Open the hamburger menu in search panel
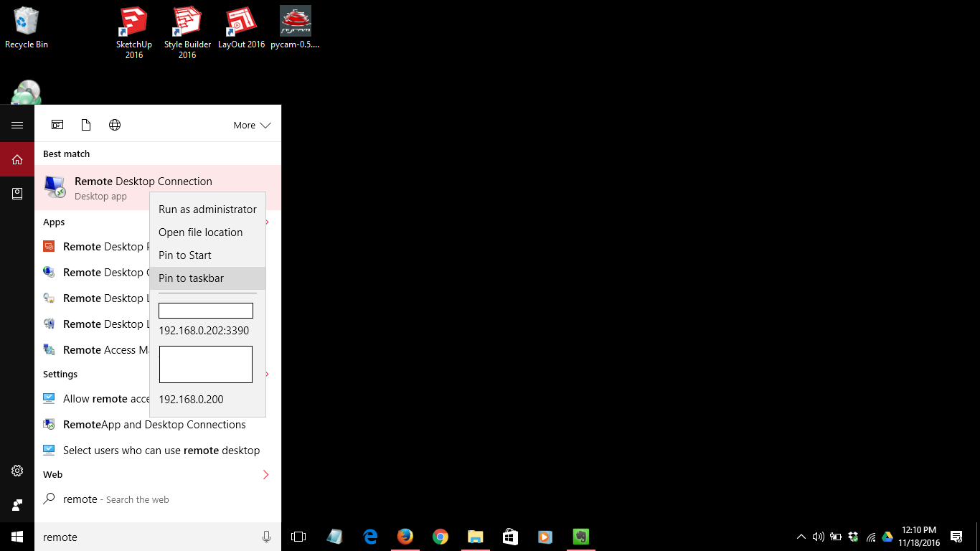The width and height of the screenshot is (980, 551). tap(17, 125)
